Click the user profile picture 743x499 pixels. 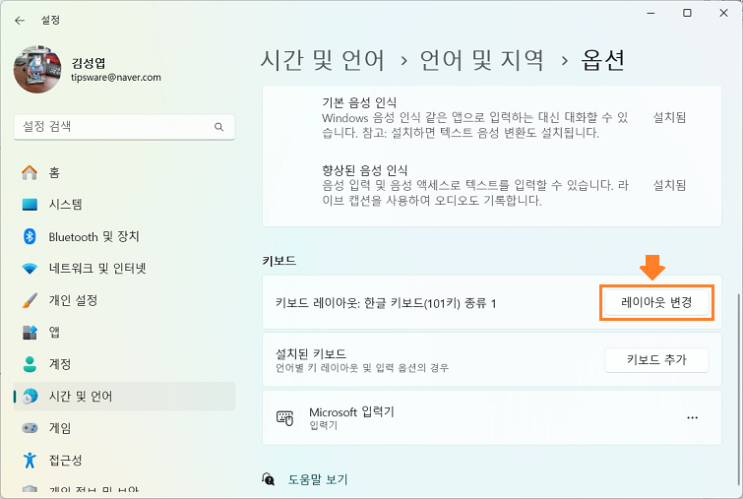[37, 69]
